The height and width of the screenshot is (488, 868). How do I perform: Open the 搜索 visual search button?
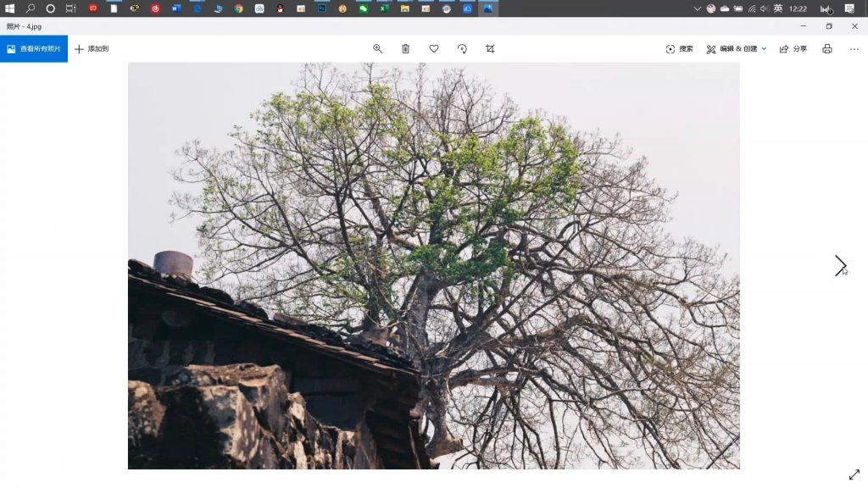pyautogui.click(x=679, y=48)
